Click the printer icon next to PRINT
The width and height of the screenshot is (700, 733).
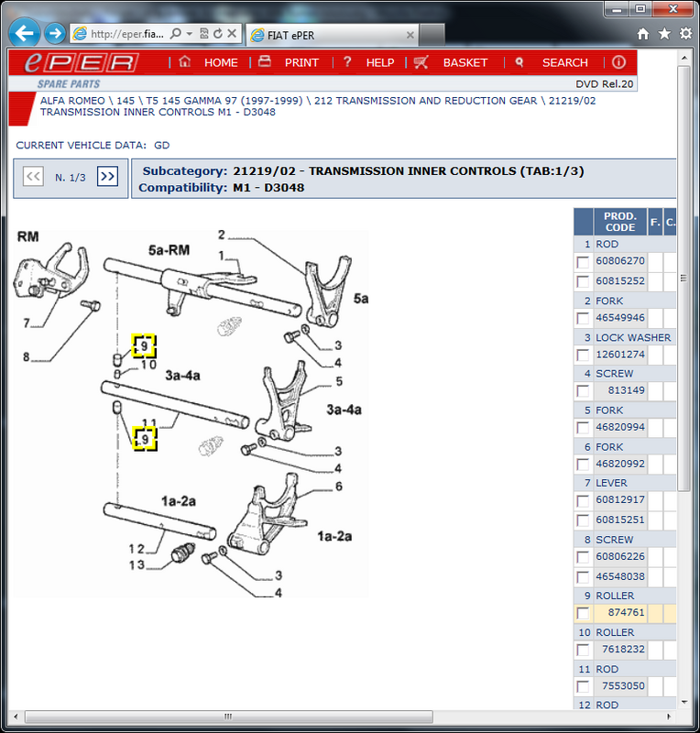click(265, 61)
